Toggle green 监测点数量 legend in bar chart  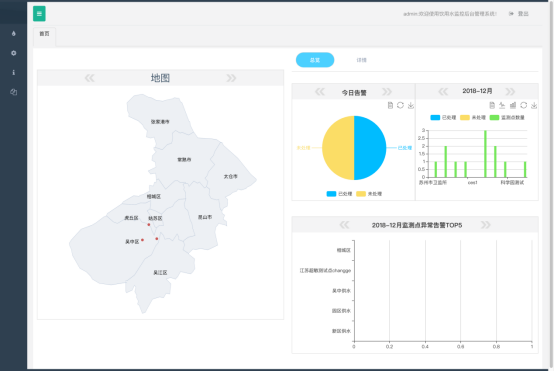(507, 117)
